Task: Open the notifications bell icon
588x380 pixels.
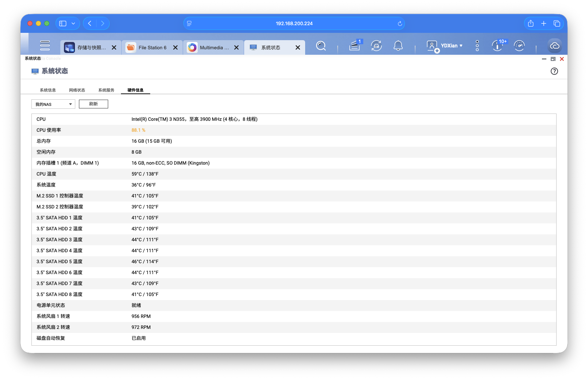Action: coord(398,46)
